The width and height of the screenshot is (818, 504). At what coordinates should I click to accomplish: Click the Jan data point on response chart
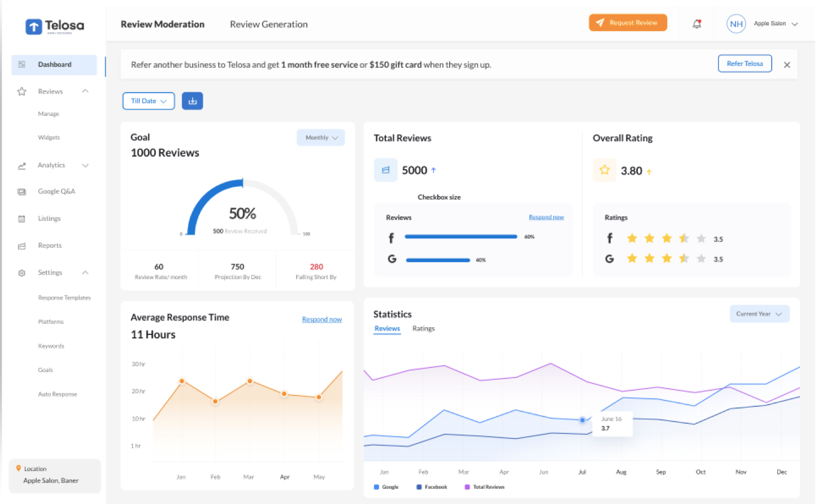[181, 381]
